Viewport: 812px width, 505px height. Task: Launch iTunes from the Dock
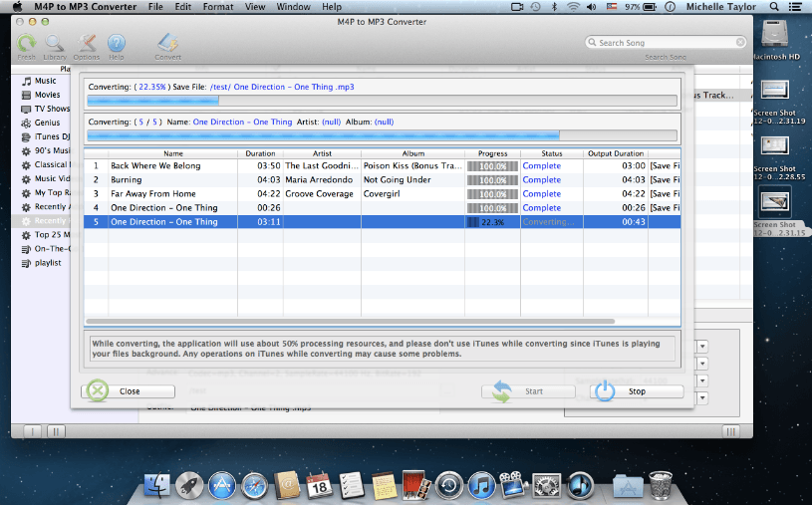pyautogui.click(x=481, y=486)
